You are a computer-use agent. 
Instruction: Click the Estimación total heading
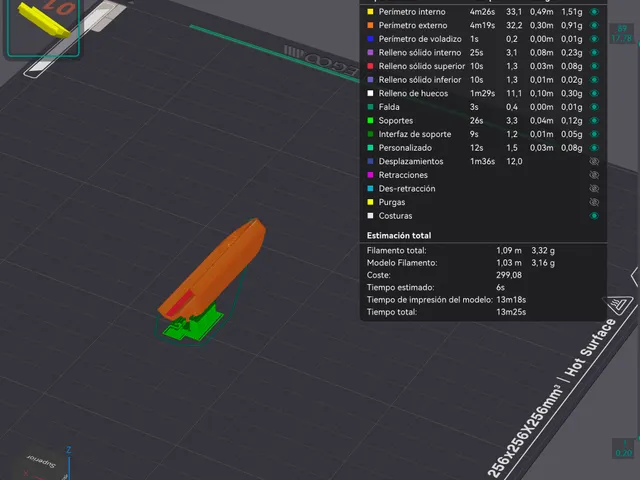click(x=399, y=236)
